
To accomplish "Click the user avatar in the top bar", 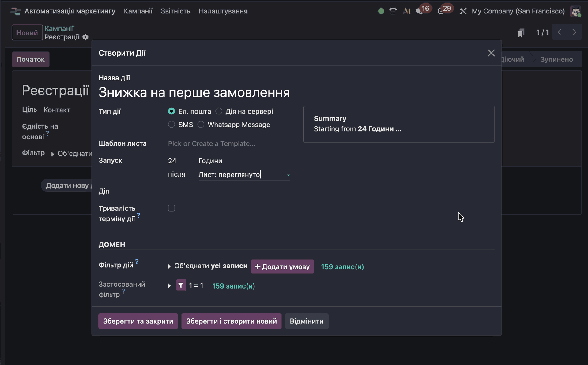I will (x=575, y=11).
